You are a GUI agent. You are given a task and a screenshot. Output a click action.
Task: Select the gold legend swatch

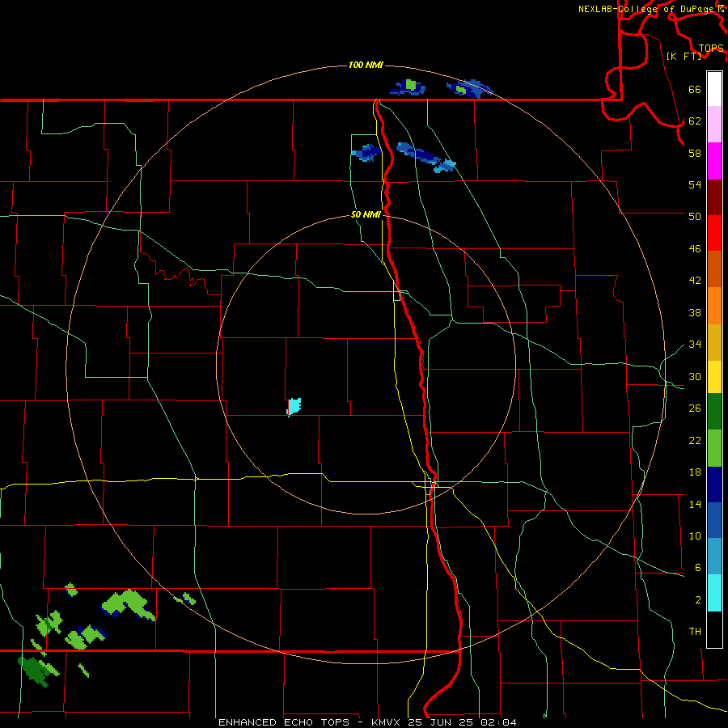[x=714, y=343]
